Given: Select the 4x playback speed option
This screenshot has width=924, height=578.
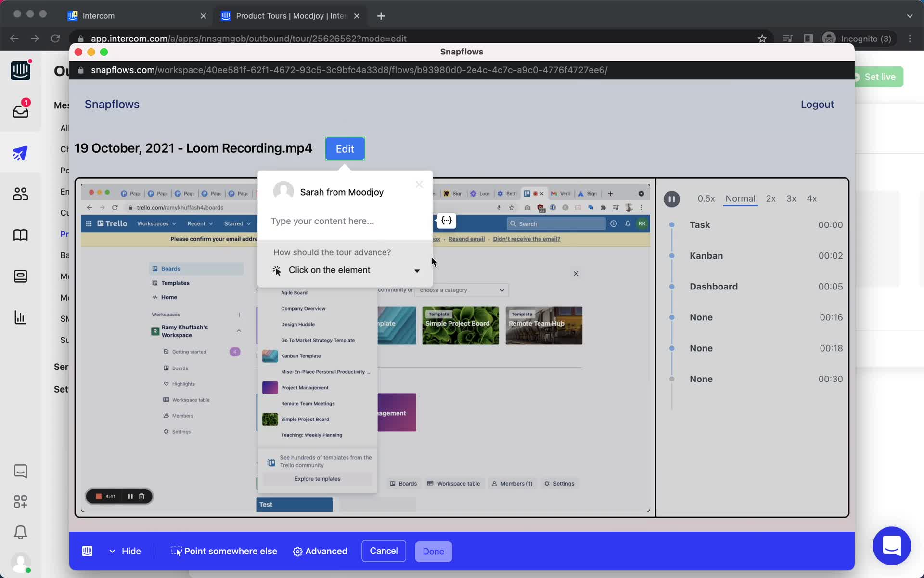Looking at the screenshot, I should [x=811, y=198].
